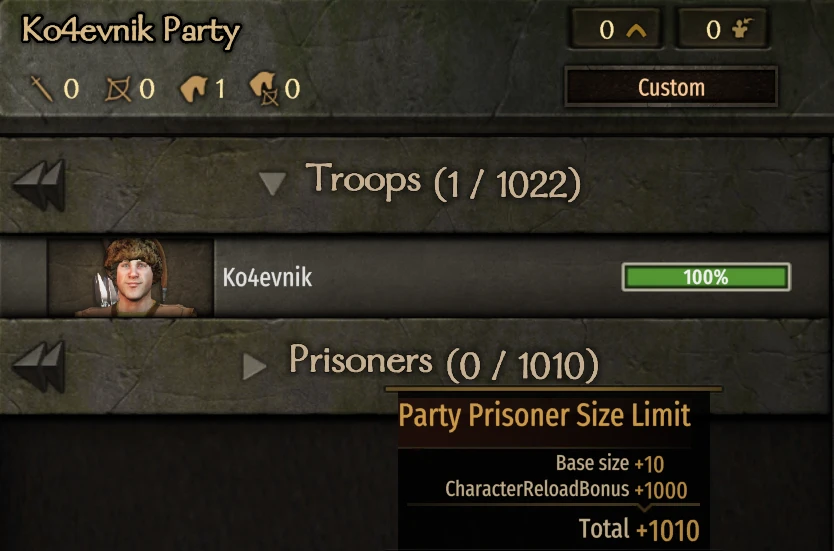Click the Total +1010 line
834x551 pixels.
(x=638, y=529)
